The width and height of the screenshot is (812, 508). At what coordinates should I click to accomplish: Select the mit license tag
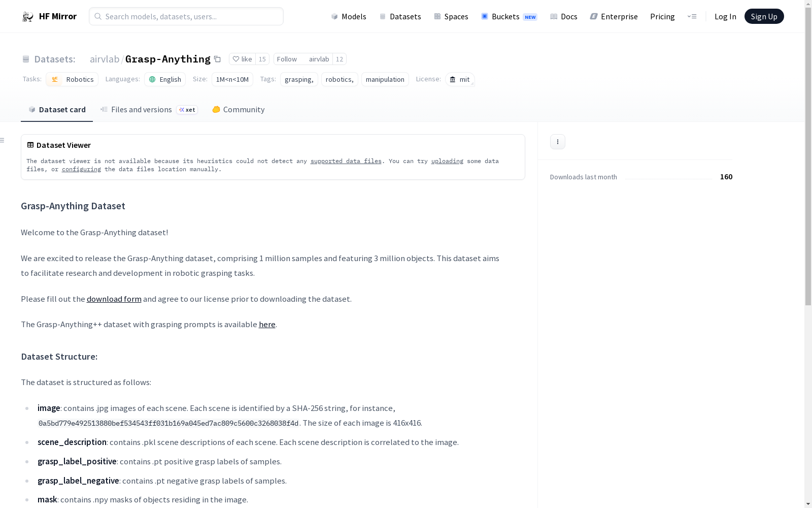click(460, 79)
